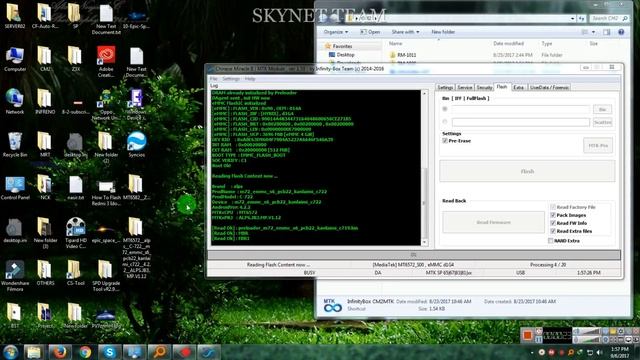The height and width of the screenshot is (360, 640).
Task: Open the Z3X desktop folder
Action: click(x=75, y=58)
